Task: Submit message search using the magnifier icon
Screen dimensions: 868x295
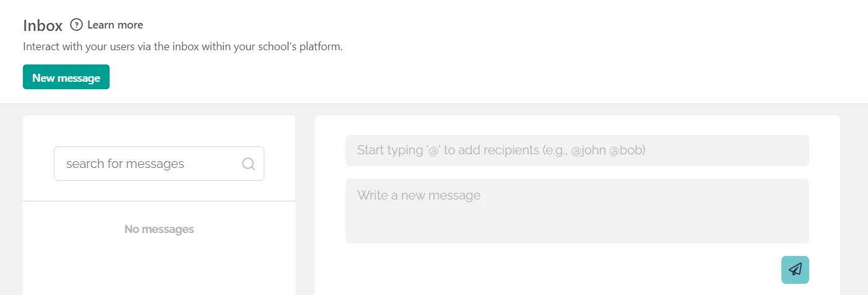Action: click(x=248, y=164)
